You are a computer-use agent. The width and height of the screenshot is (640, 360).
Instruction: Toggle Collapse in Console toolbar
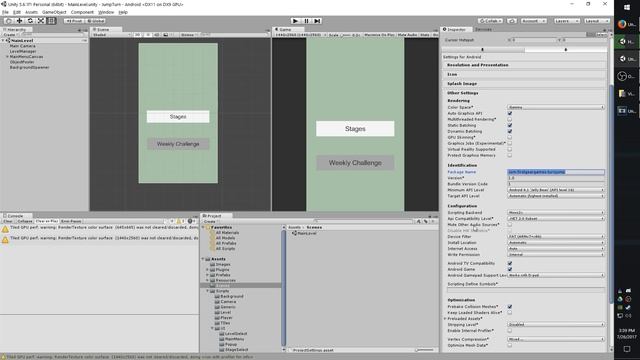click(24, 221)
